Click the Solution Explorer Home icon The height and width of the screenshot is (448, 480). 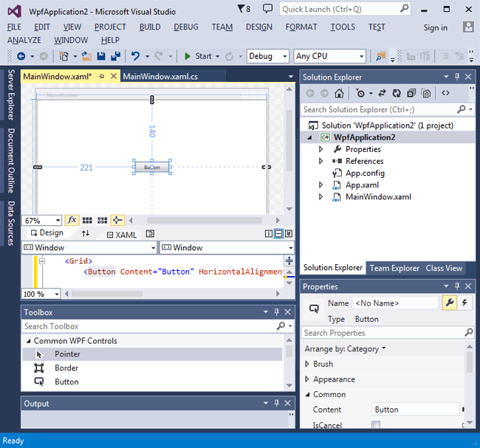(339, 93)
